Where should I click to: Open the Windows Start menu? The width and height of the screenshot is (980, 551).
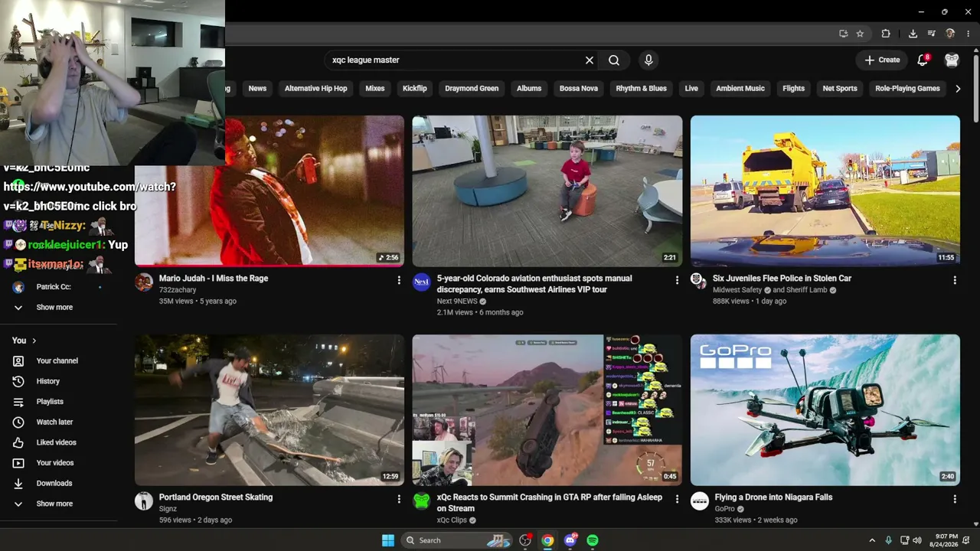tap(388, 540)
